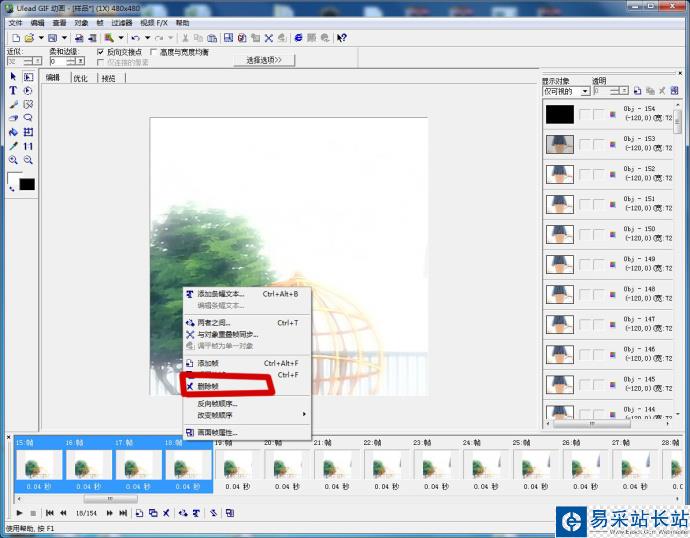Viewport: 690px width, 538px height.
Task: Click the delete X icon in toolbar
Action: coord(268,38)
